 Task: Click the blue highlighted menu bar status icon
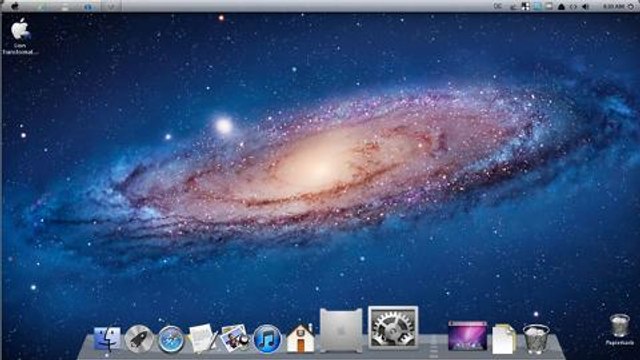coord(538,7)
